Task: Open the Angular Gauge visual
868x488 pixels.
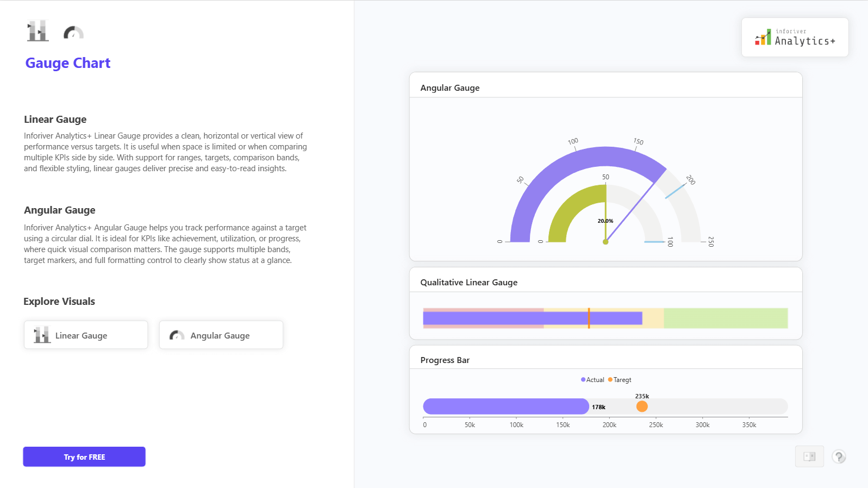Action: pyautogui.click(x=221, y=335)
